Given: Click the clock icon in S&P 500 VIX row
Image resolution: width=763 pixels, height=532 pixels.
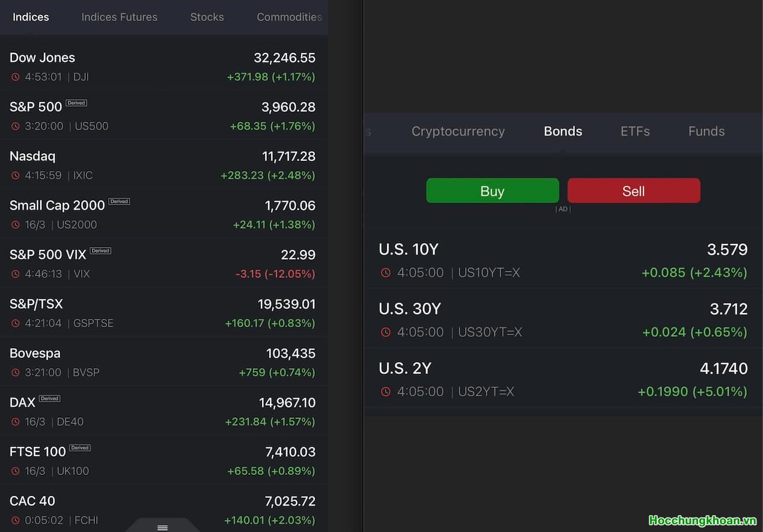Looking at the screenshot, I should coord(15,274).
